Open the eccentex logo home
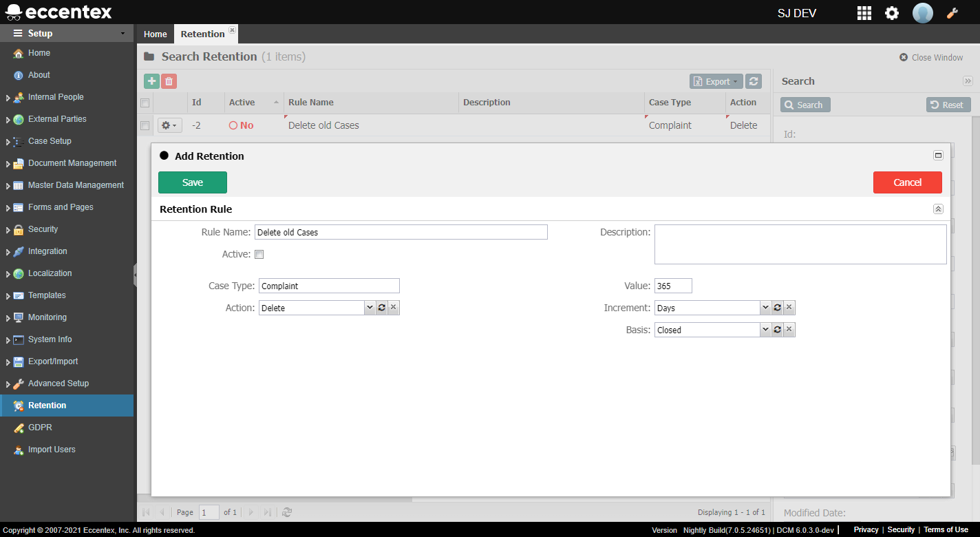 click(58, 12)
